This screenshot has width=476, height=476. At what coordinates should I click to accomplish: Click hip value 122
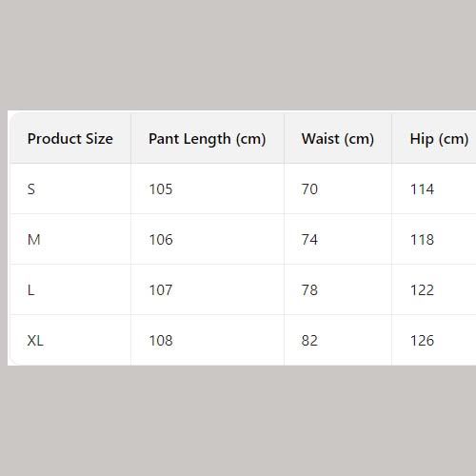click(x=422, y=290)
